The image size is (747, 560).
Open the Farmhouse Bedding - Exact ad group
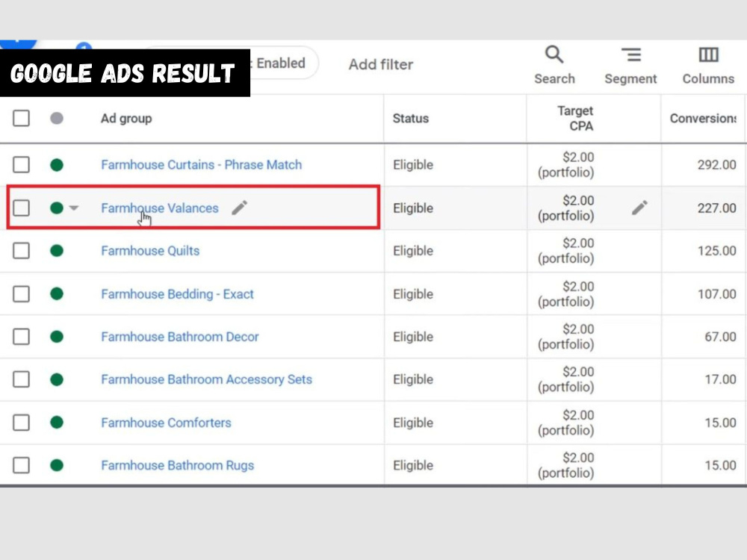[x=177, y=293]
